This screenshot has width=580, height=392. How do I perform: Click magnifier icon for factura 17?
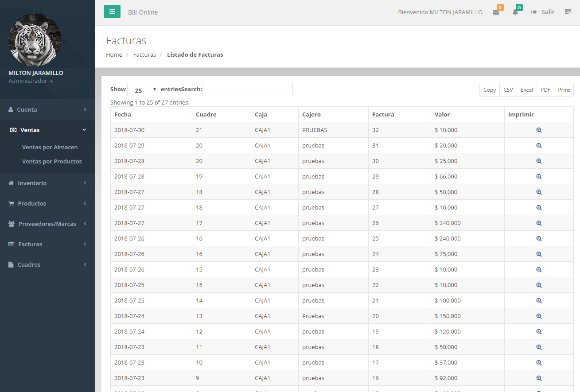point(539,363)
